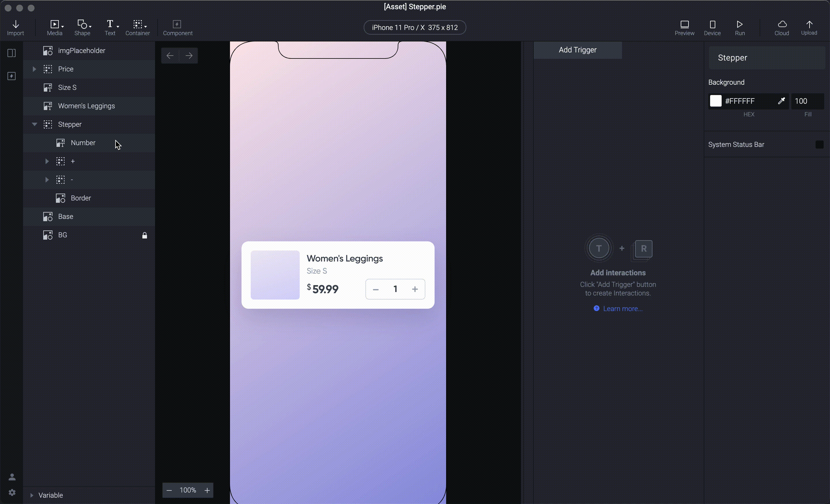Select the Stepper layer item
830x504 pixels.
70,124
